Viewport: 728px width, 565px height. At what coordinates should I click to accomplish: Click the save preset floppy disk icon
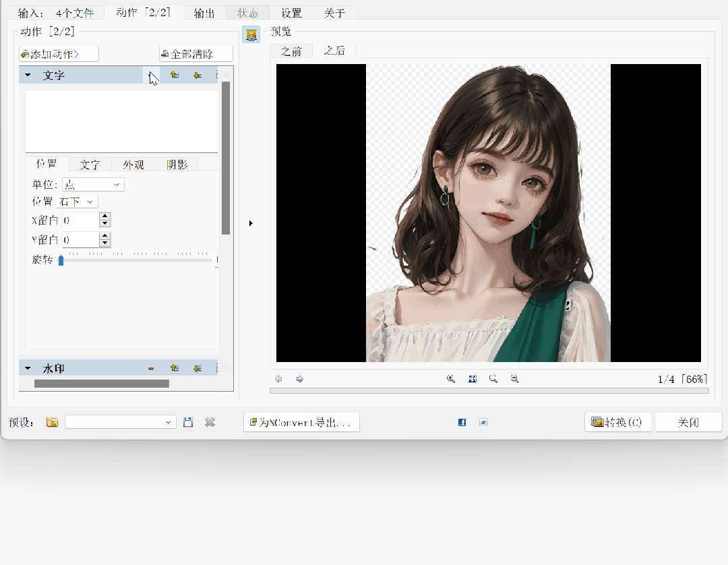click(x=189, y=422)
